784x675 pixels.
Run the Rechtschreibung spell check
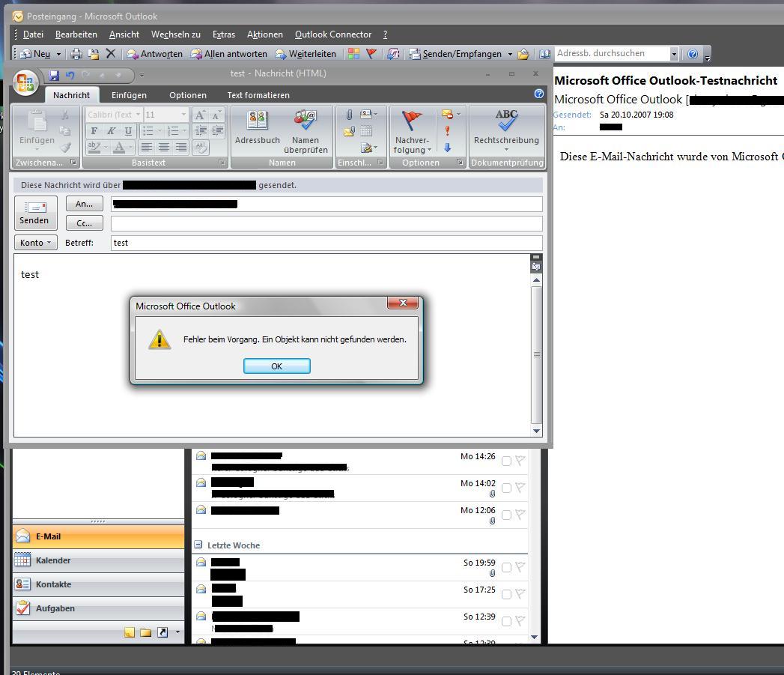pos(506,130)
